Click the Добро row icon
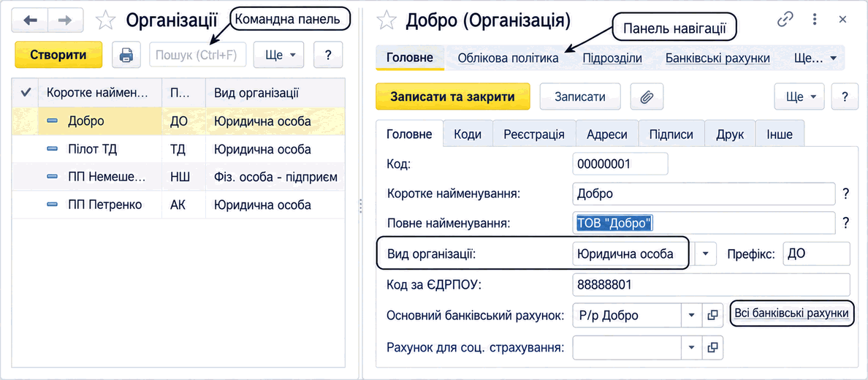Image resolution: width=868 pixels, height=380 pixels. (53, 121)
